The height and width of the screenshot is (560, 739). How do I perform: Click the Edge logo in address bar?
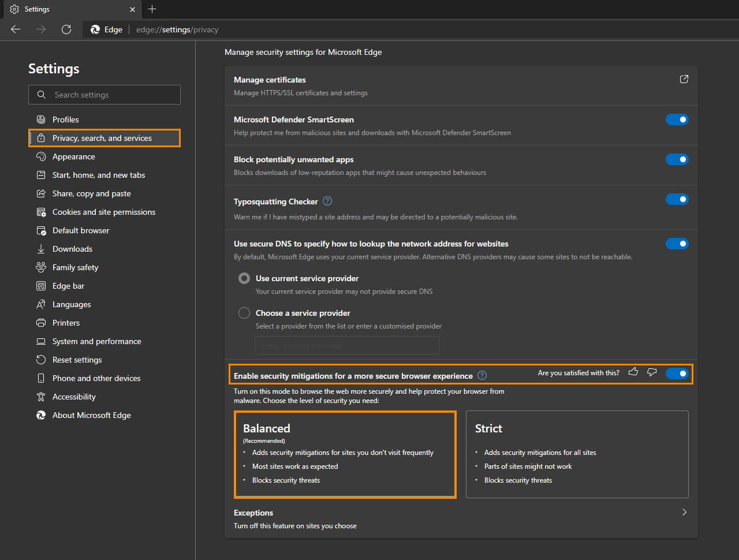(95, 29)
